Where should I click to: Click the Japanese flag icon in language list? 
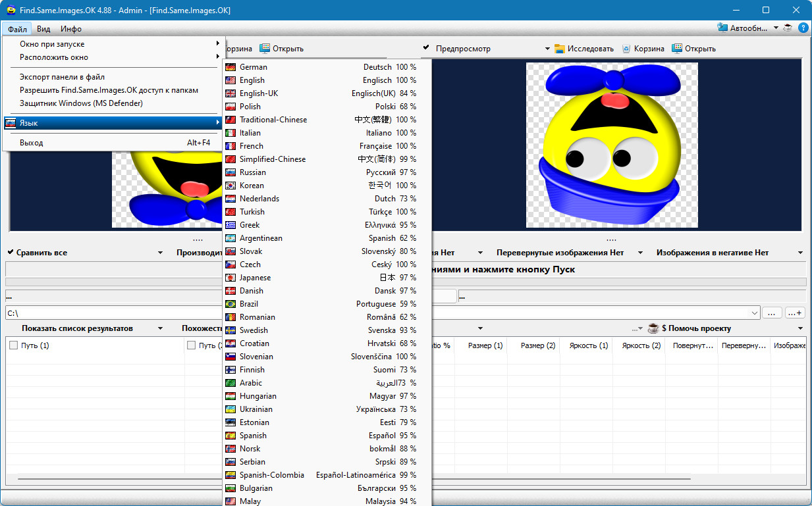click(230, 278)
